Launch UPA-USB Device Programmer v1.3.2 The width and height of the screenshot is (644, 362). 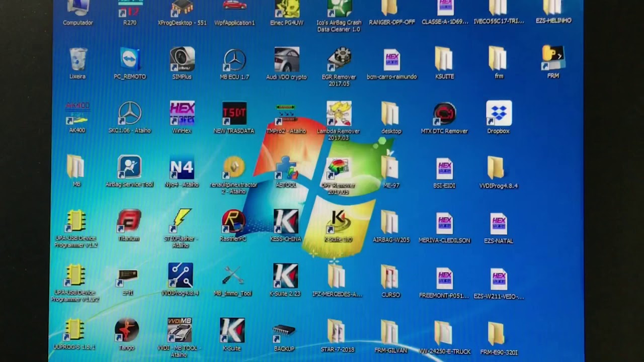coord(74,284)
